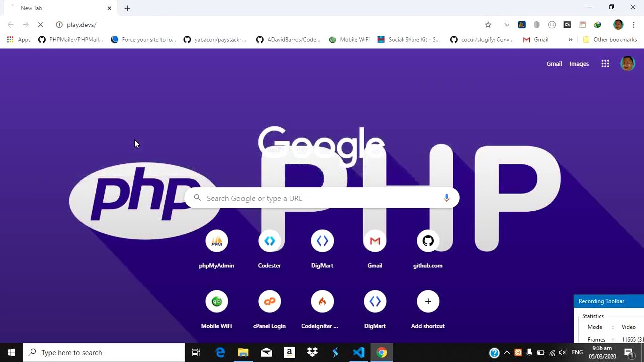644x362 pixels.
Task: Click the Google search box
Action: pyautogui.click(x=322, y=198)
